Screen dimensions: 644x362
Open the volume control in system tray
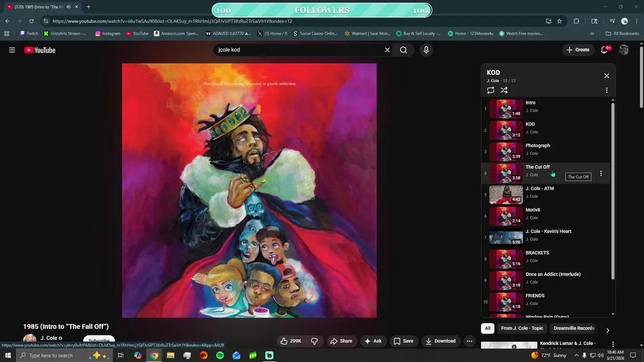[x=600, y=355]
